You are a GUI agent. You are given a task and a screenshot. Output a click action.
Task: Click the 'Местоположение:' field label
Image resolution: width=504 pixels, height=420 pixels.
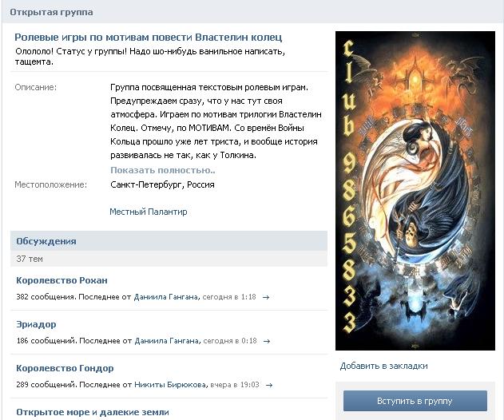[51, 184]
